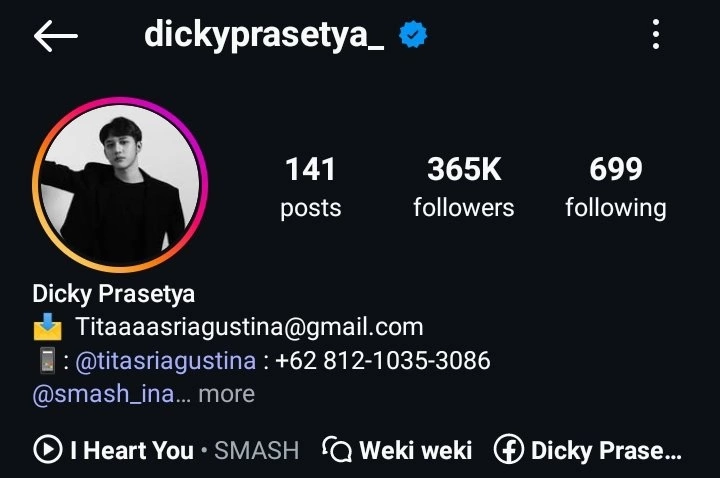Open the Dicky Prase... Facebook link
This screenshot has width=720, height=478.
588,450
